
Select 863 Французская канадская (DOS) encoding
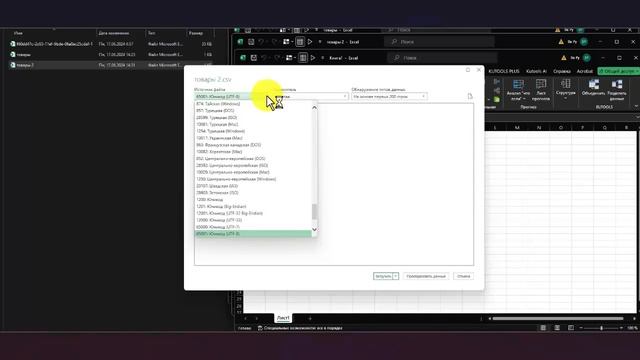(253, 145)
